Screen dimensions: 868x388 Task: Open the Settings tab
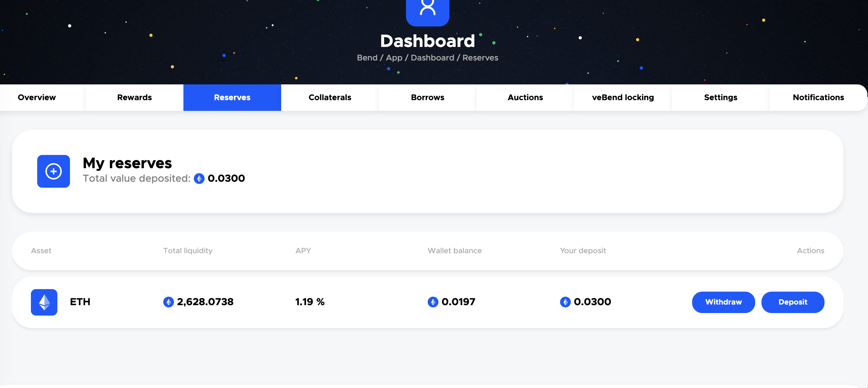click(x=720, y=97)
